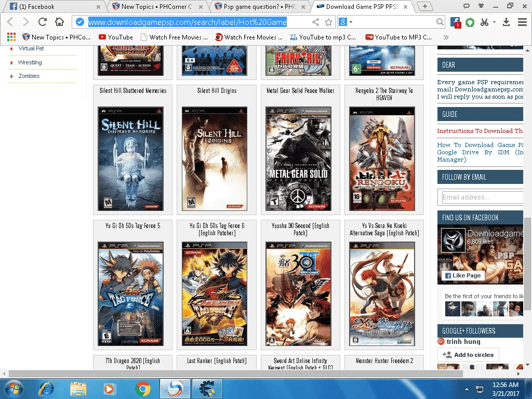
Task: Switch to Psp game question tab
Action: 260,6
